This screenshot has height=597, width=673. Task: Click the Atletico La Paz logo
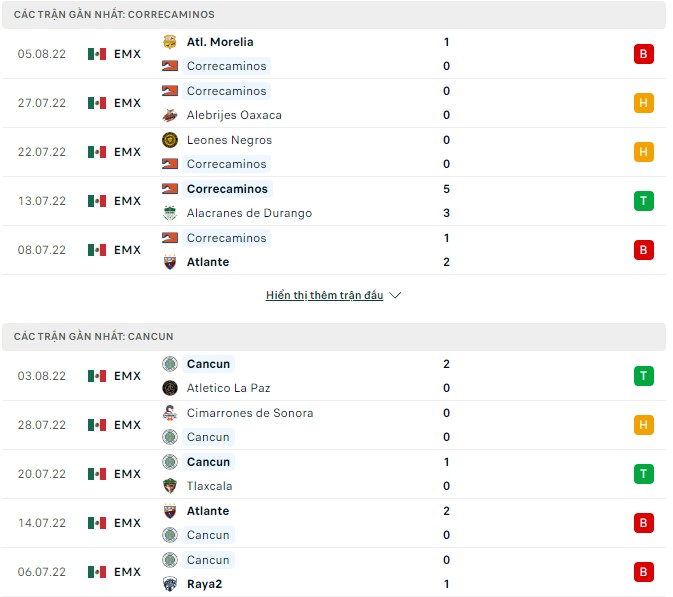pyautogui.click(x=170, y=388)
